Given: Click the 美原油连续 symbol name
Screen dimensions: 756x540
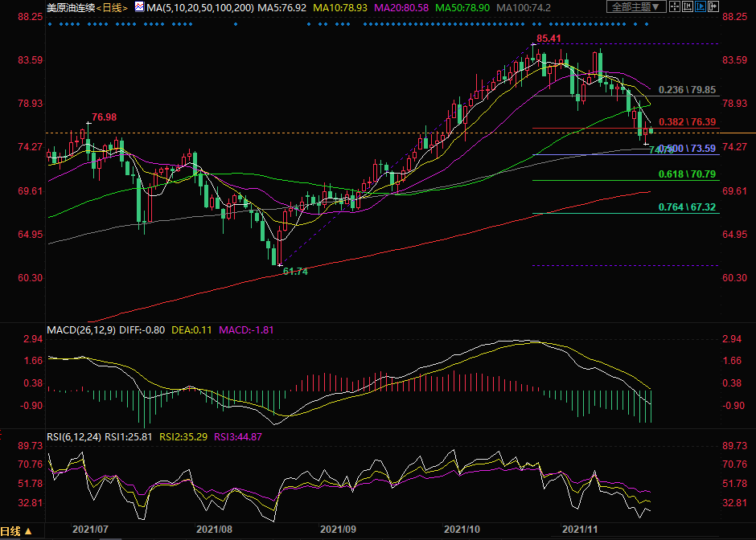Looking at the screenshot, I should point(70,7).
